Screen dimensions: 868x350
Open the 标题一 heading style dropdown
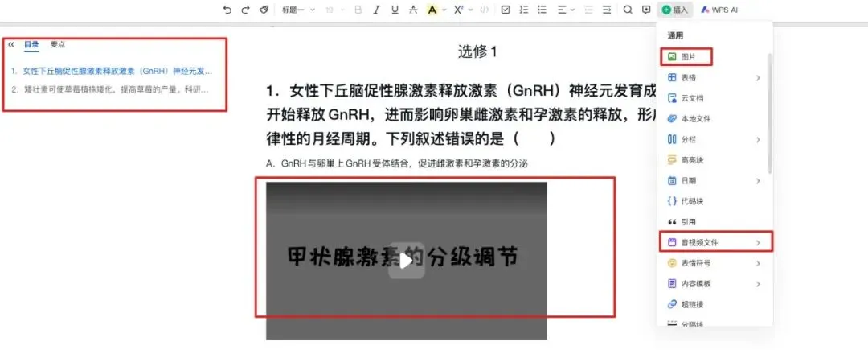pos(298,10)
